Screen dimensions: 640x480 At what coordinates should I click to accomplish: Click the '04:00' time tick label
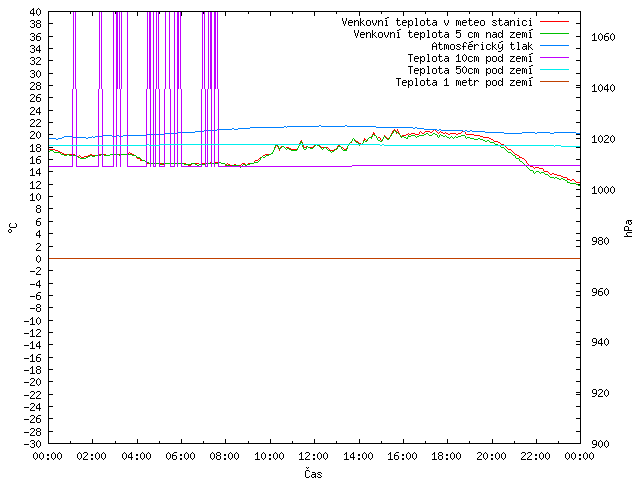(136, 456)
